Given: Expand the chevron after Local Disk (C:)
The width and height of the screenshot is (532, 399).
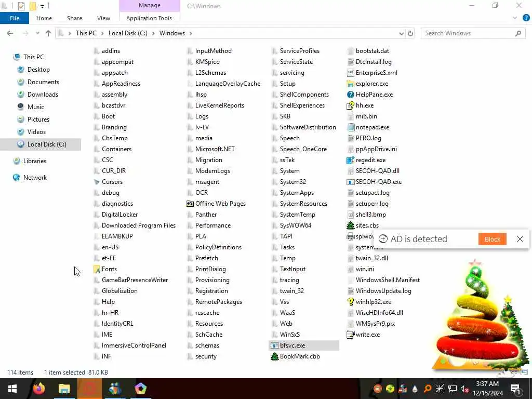Looking at the screenshot, I should pos(153,33).
